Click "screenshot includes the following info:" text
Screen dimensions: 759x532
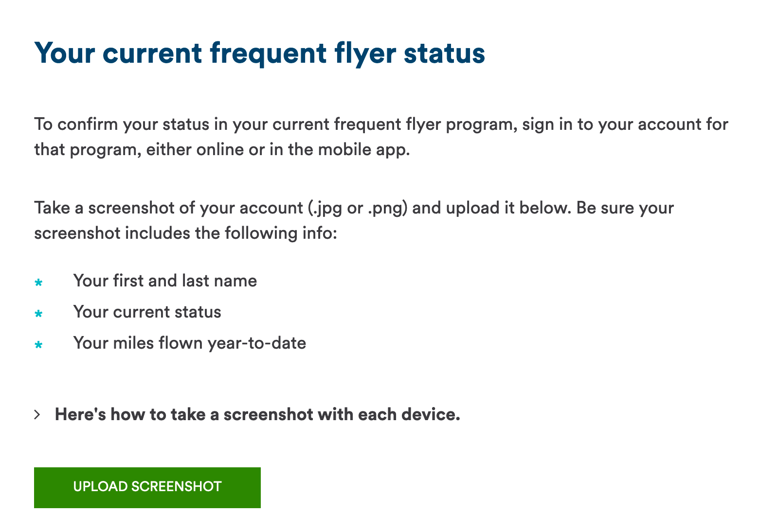pyautogui.click(x=185, y=233)
